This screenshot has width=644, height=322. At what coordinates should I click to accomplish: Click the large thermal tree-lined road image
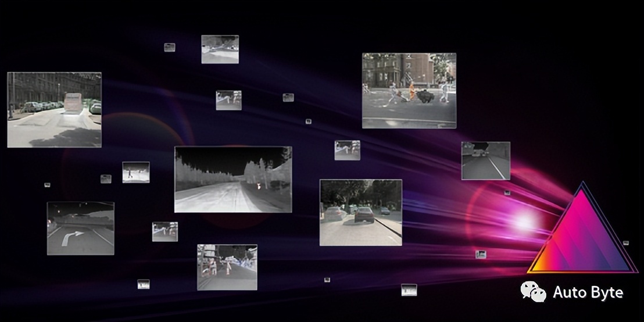(233, 179)
